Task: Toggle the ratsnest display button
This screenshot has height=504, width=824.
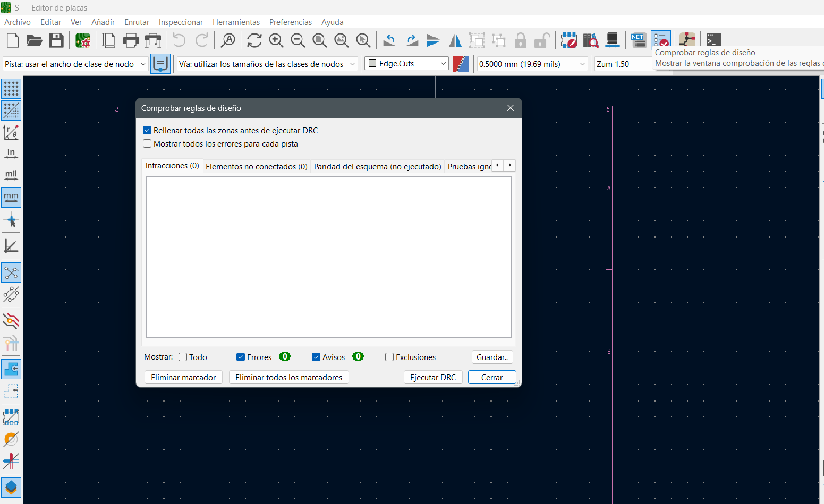Action: coord(11,273)
